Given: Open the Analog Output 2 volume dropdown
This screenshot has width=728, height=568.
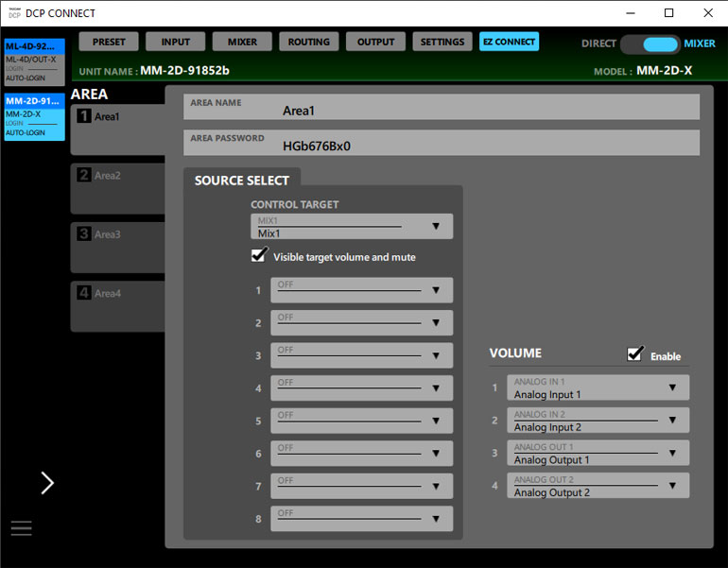Looking at the screenshot, I should (x=598, y=486).
